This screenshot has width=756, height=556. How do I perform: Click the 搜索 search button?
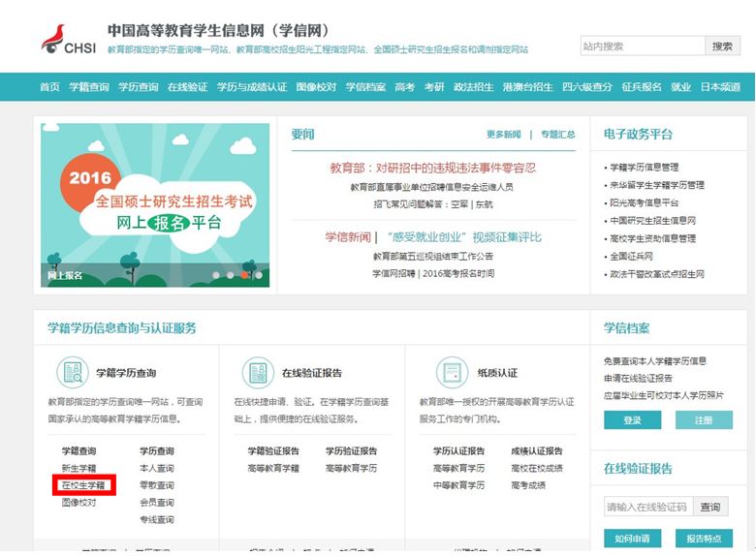click(722, 46)
